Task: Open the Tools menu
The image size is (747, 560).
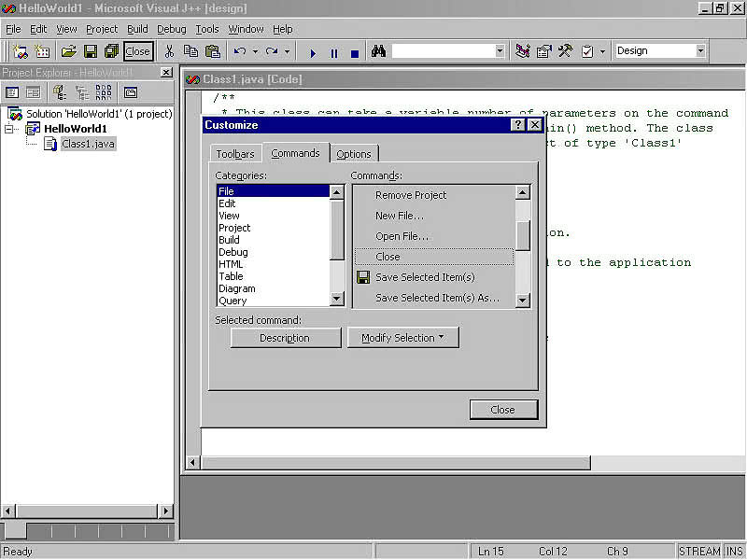Action: point(207,29)
